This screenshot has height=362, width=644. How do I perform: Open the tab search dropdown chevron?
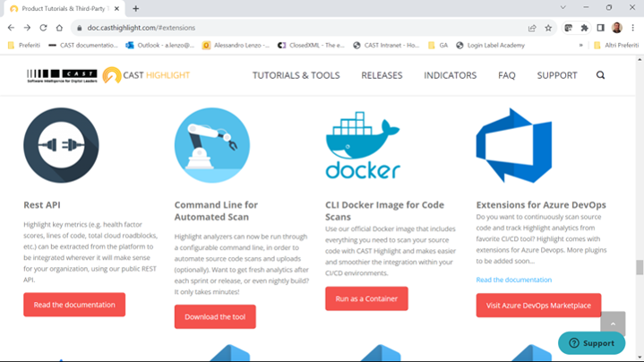point(563,7)
